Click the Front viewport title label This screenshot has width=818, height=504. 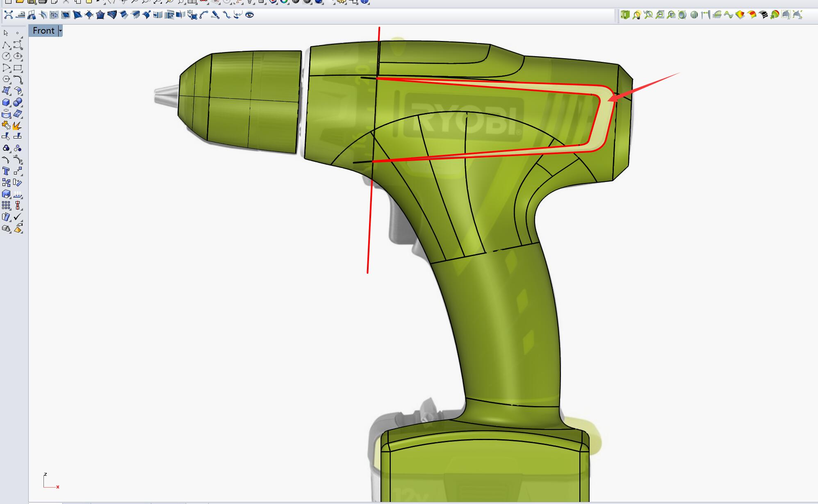[43, 31]
